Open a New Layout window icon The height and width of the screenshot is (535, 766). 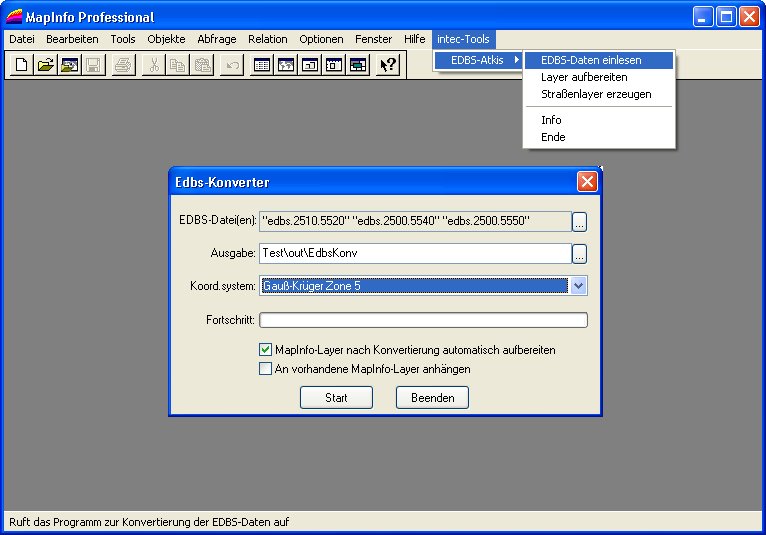coord(334,64)
